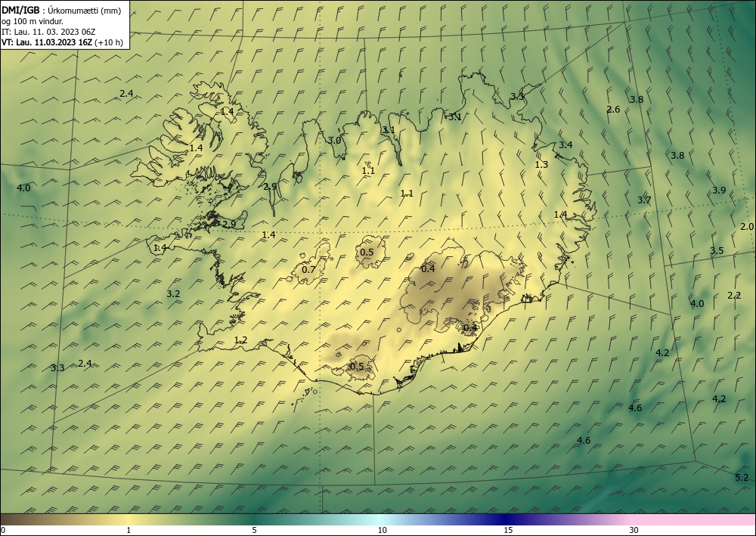Screen dimensions: 756x536
Task: Click the 'IT: Lau. 11. 03. 2023 06Z' line
Action: point(48,32)
